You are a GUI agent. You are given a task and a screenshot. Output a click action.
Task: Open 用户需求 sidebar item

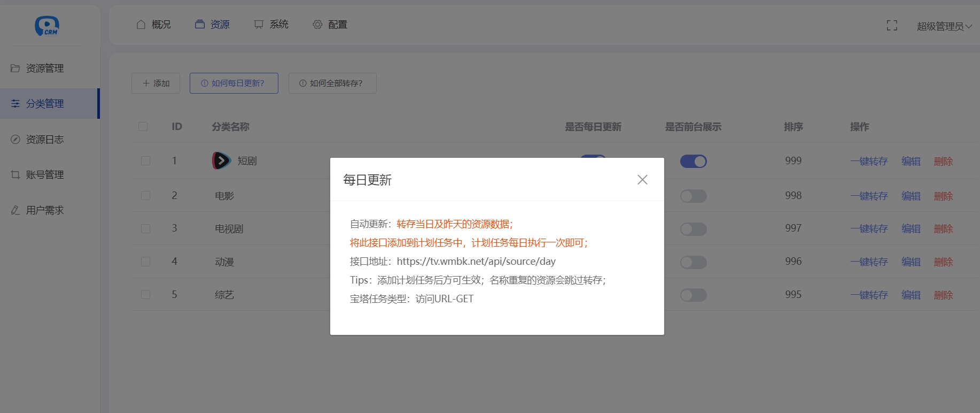[45, 210]
